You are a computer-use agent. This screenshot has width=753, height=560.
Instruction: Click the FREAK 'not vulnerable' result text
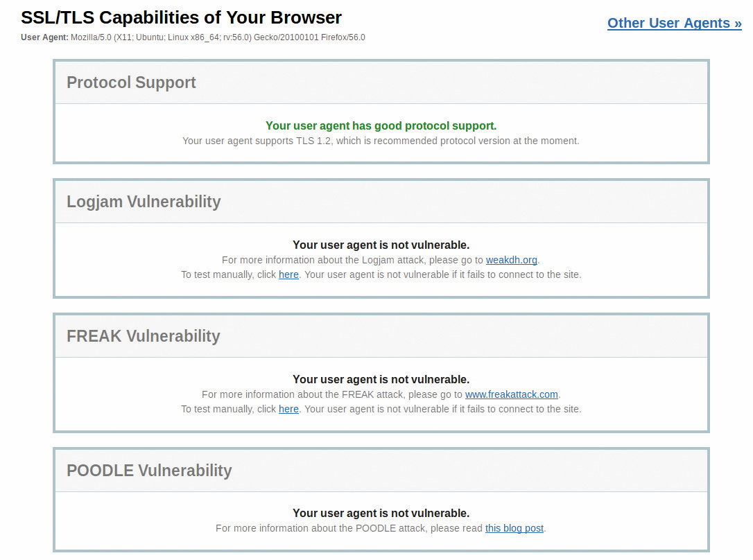click(x=381, y=379)
